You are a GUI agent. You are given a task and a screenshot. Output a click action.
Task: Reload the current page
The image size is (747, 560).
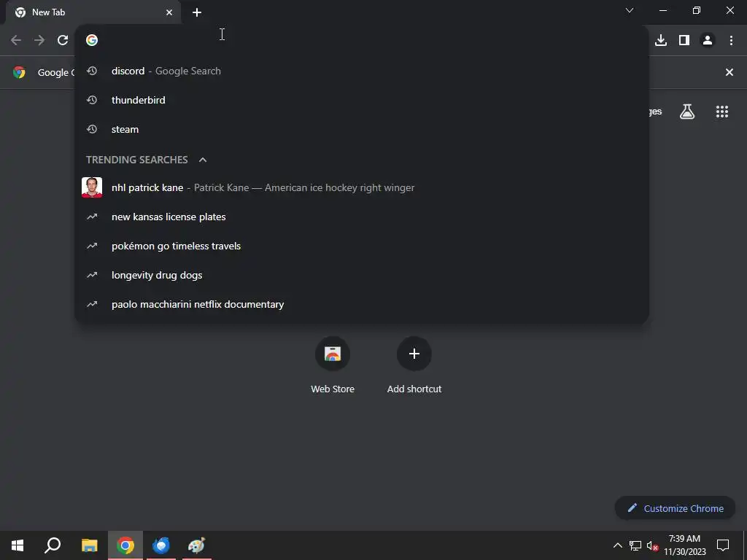(x=63, y=40)
